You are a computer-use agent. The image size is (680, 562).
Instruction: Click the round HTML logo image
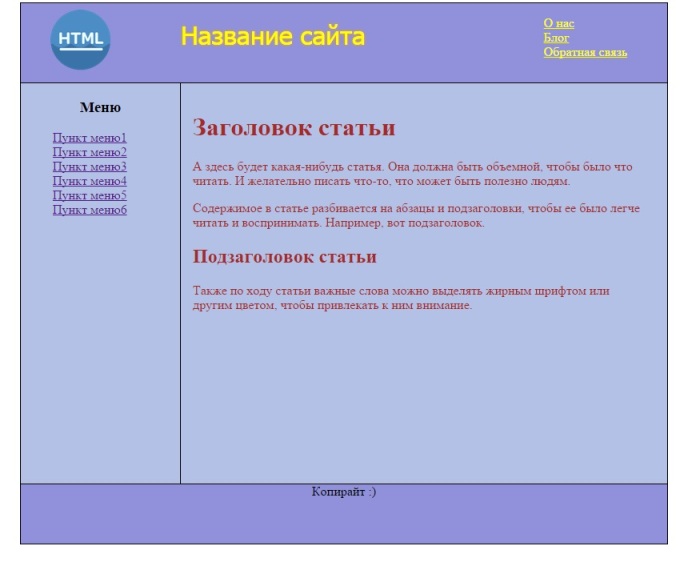pos(80,40)
